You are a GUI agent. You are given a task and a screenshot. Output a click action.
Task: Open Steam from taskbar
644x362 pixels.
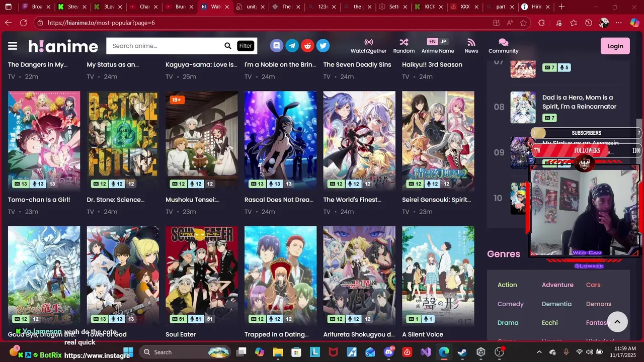pos(462,352)
